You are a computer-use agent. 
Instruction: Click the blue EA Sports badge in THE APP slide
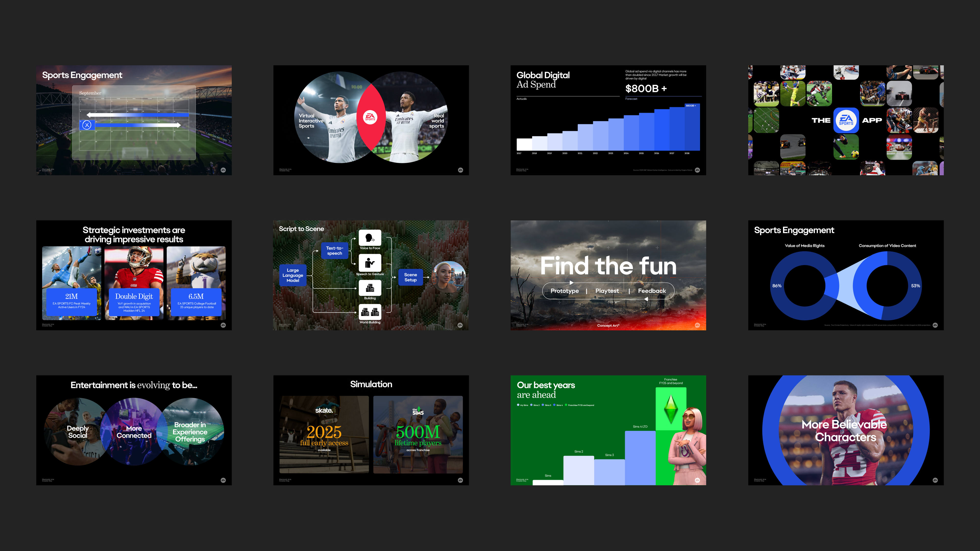[846, 120]
